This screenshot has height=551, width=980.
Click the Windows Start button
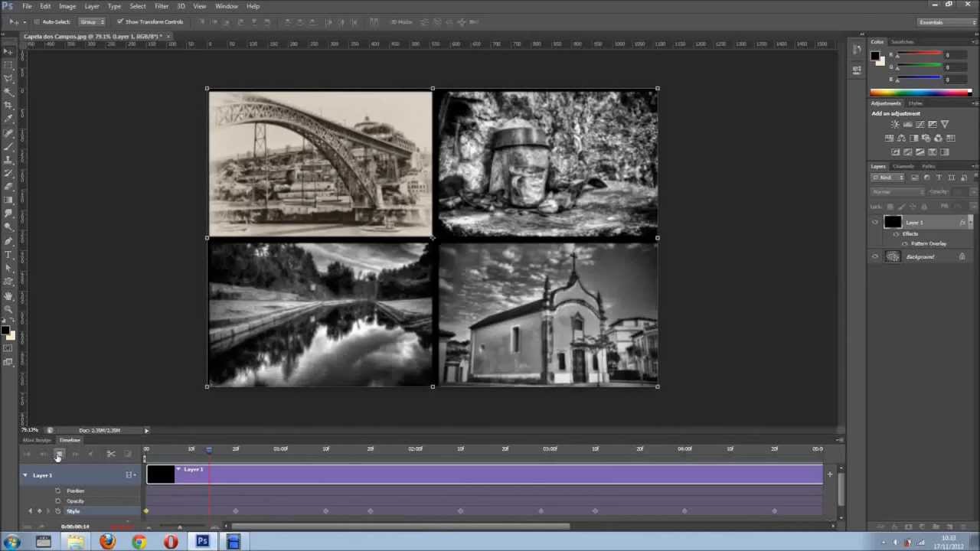pyautogui.click(x=11, y=542)
